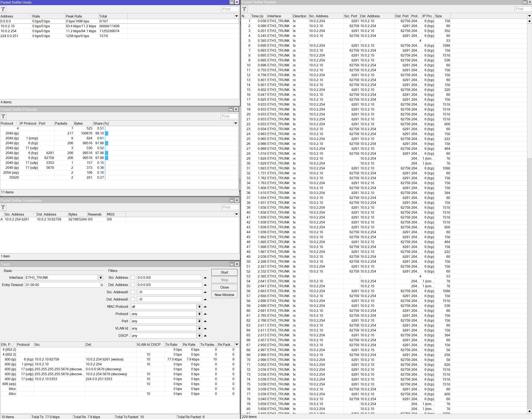Enable the Dst. Address filter checkbox in Torch
Image resolution: width=532 pixels, height=419 pixels.
(133, 285)
